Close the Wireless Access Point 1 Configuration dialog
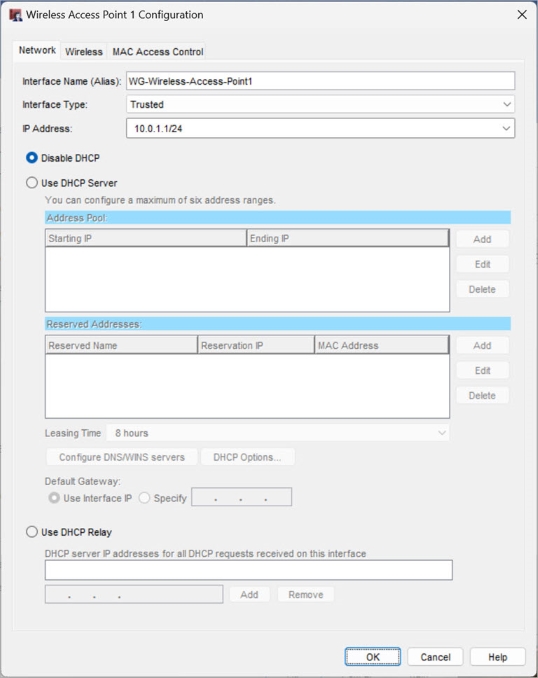 click(522, 15)
